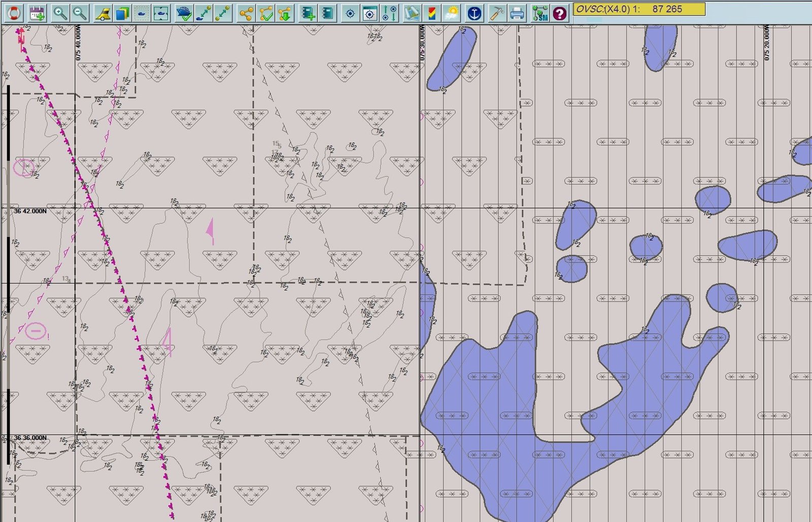This screenshot has width=812, height=522.
Task: Open the teal logbook notebook icon
Action: click(328, 13)
